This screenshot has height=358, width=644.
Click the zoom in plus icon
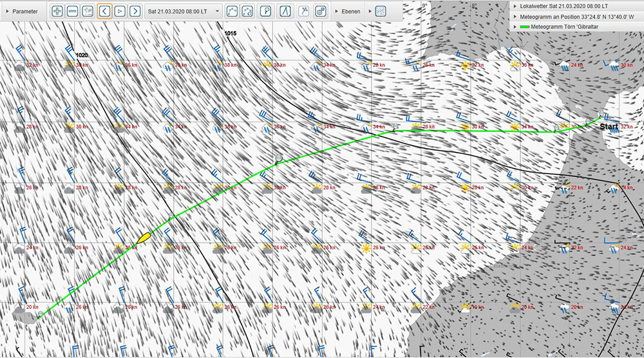(57, 11)
